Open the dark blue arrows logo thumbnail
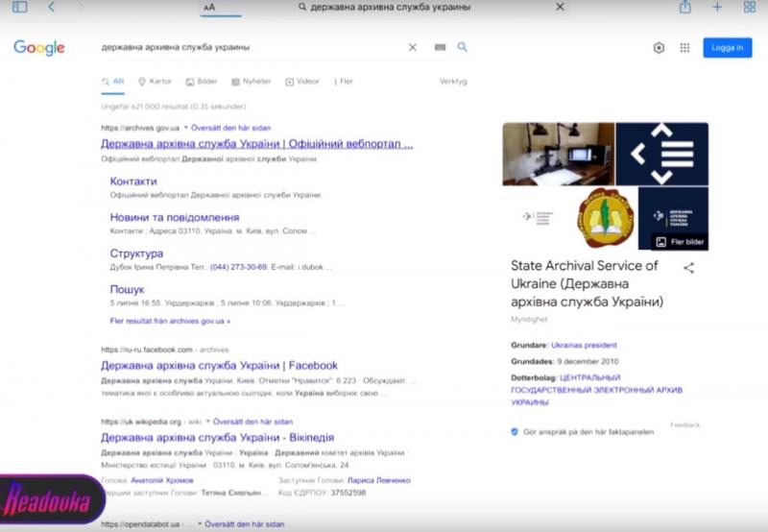This screenshot has width=768, height=532. [x=661, y=154]
